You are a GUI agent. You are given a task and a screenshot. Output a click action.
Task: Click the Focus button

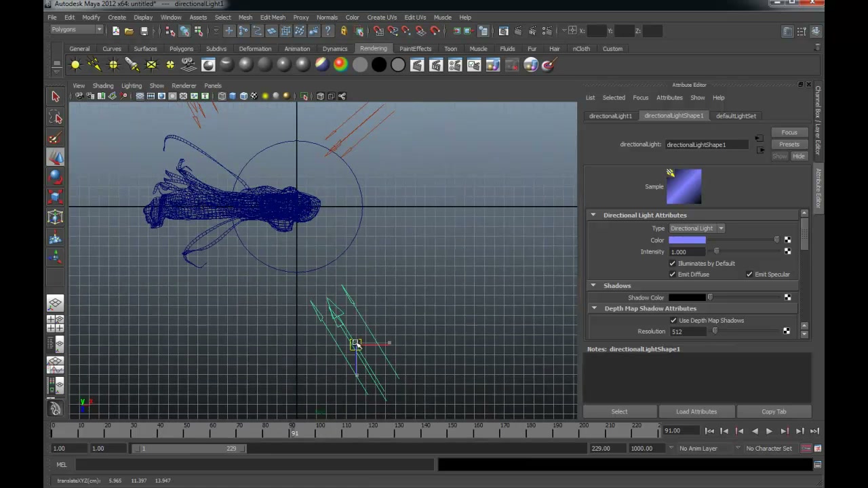tap(789, 133)
